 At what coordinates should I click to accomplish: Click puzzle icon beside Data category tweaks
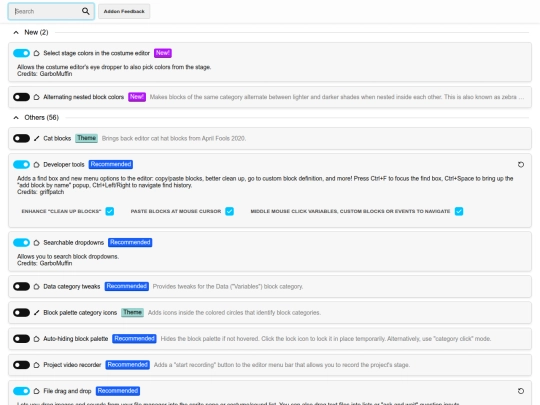tap(37, 287)
